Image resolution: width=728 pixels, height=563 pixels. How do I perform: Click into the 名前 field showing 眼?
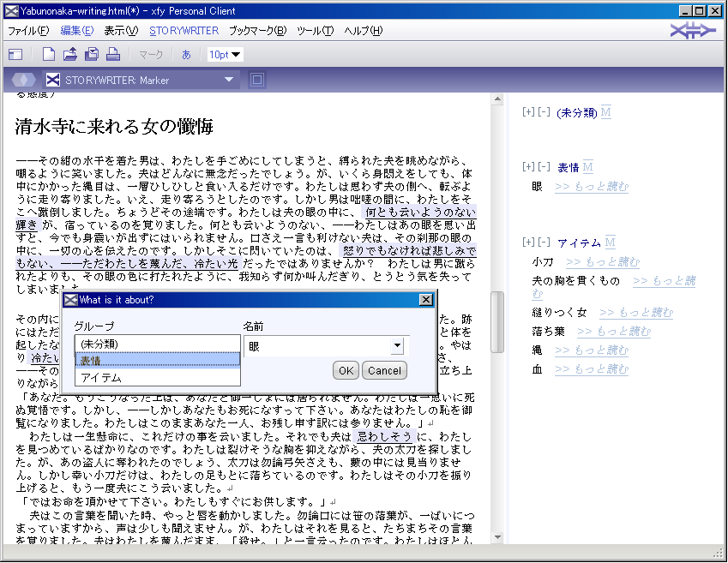(317, 346)
